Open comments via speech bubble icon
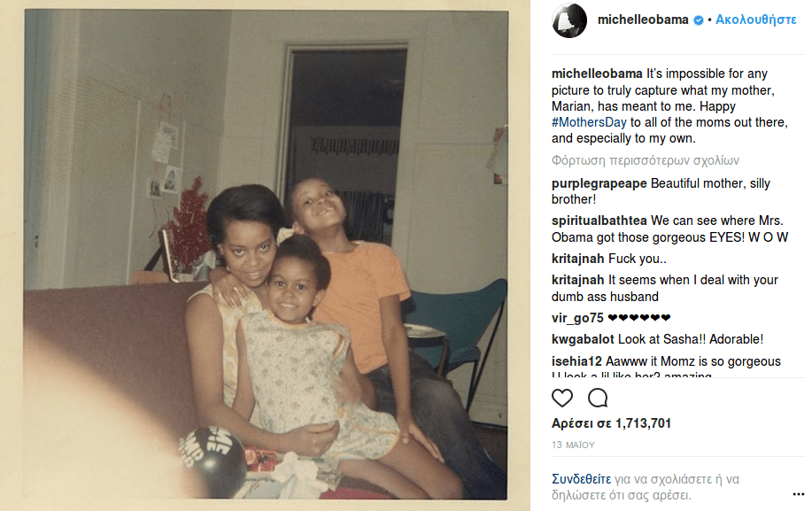The width and height of the screenshot is (812, 511). tap(598, 398)
